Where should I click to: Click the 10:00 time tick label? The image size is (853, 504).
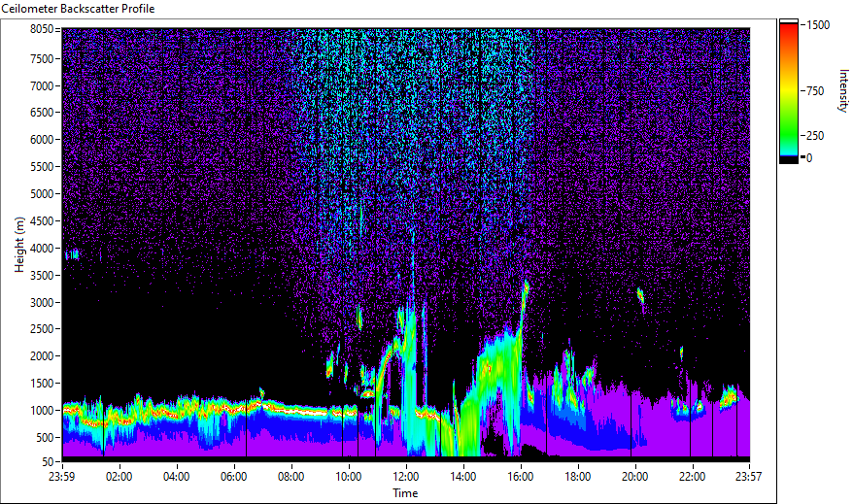[348, 477]
